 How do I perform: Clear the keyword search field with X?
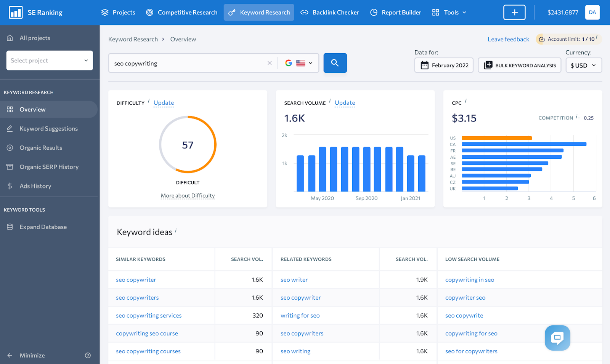[x=270, y=63]
